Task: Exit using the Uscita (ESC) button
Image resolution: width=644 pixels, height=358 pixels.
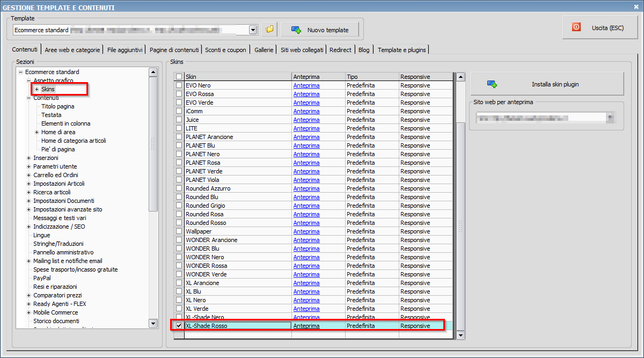Action: click(x=599, y=27)
